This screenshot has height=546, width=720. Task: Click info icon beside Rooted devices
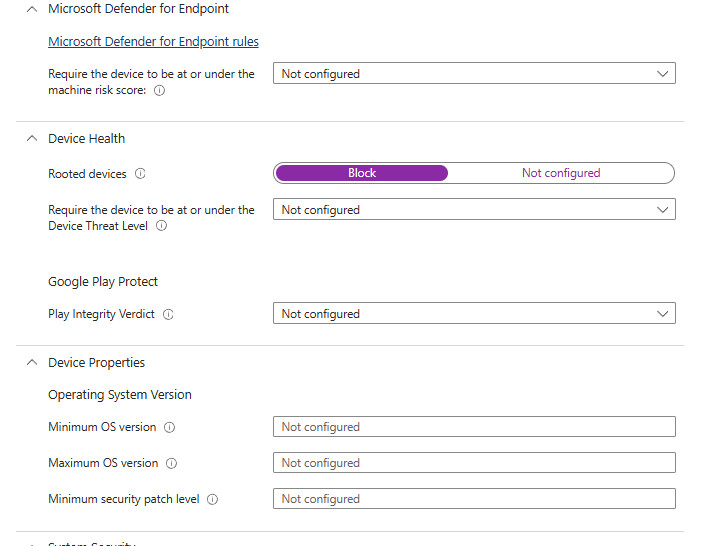click(x=140, y=174)
